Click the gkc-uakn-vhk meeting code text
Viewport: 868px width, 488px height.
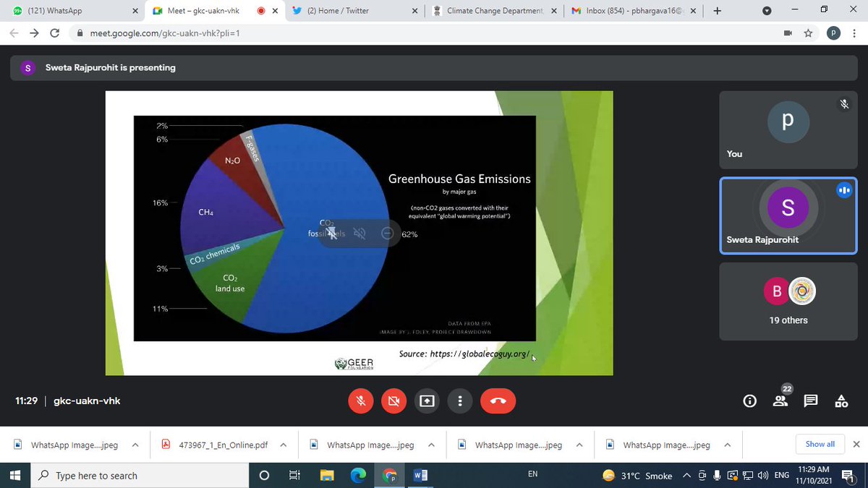(87, 401)
